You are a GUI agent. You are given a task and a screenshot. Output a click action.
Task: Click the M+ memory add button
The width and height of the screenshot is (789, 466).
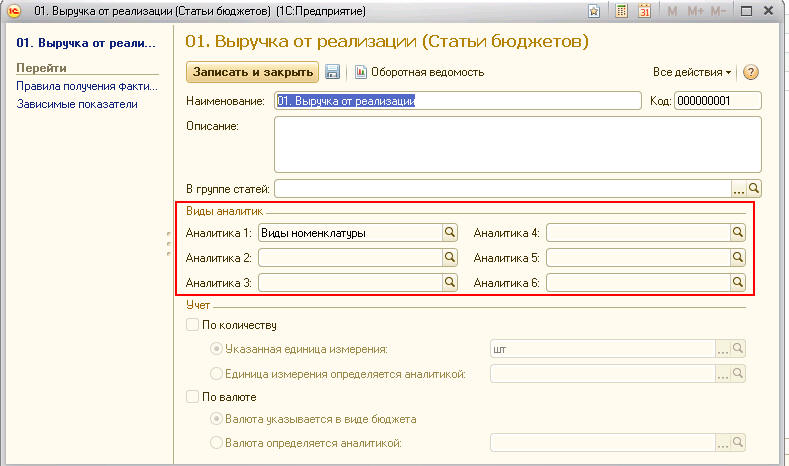pyautogui.click(x=695, y=11)
